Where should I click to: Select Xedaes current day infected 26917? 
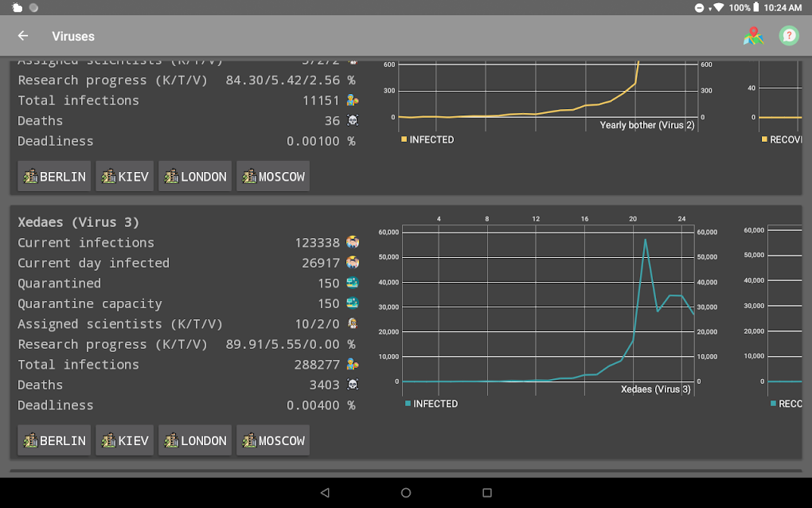click(321, 263)
